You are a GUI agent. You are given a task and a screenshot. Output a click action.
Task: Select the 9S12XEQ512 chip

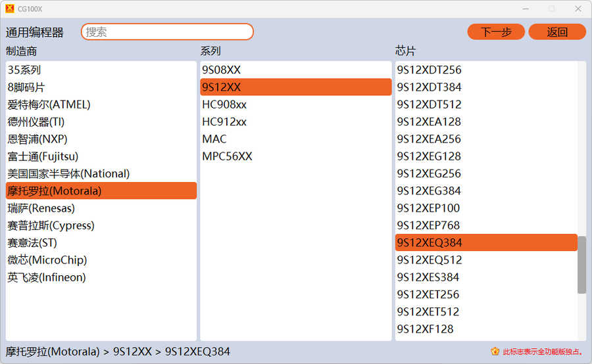click(x=429, y=260)
